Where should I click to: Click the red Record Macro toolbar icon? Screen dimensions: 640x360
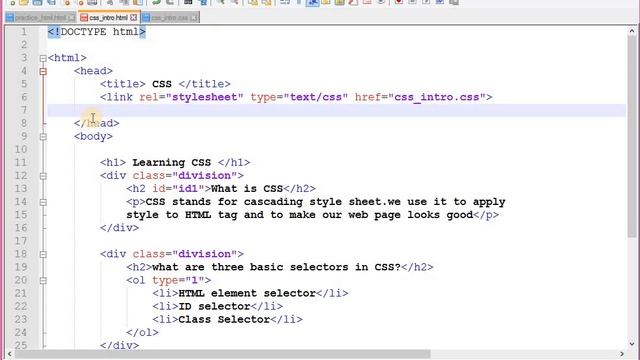(398, 2)
